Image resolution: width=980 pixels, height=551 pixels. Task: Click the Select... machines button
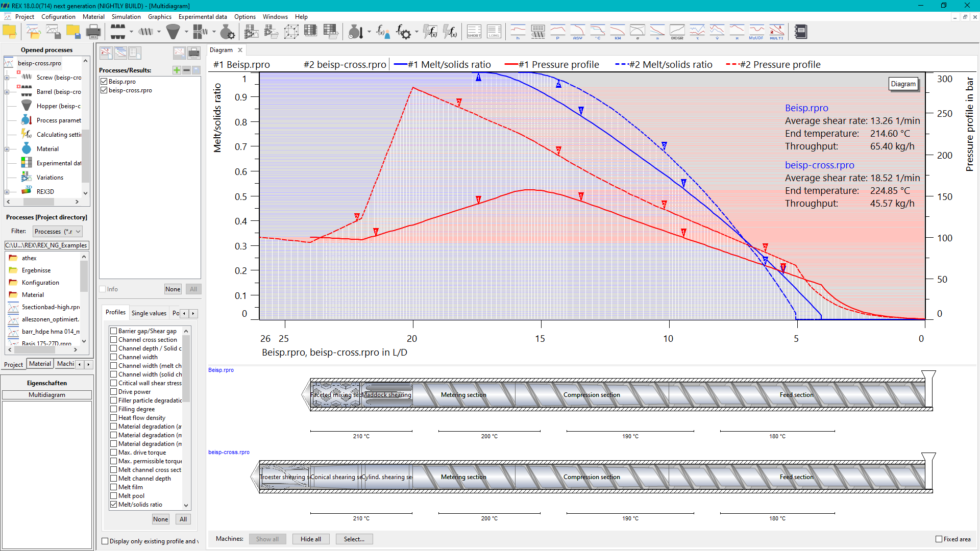[354, 539]
